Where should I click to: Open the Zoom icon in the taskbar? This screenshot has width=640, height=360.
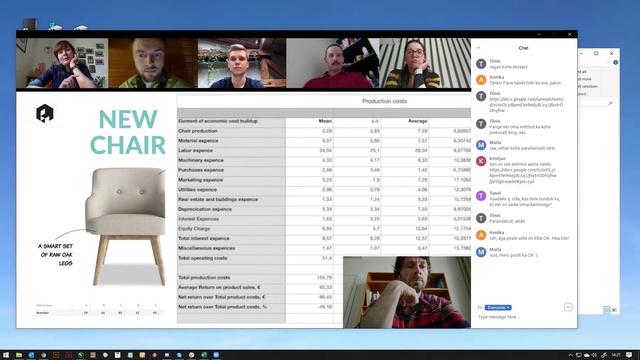tap(216, 355)
